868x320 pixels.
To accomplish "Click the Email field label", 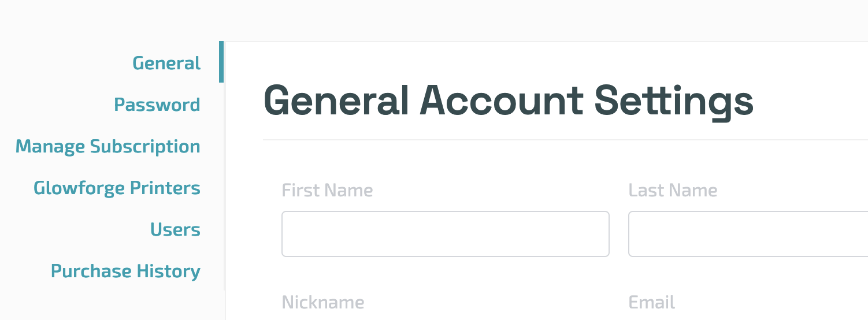I will (651, 302).
